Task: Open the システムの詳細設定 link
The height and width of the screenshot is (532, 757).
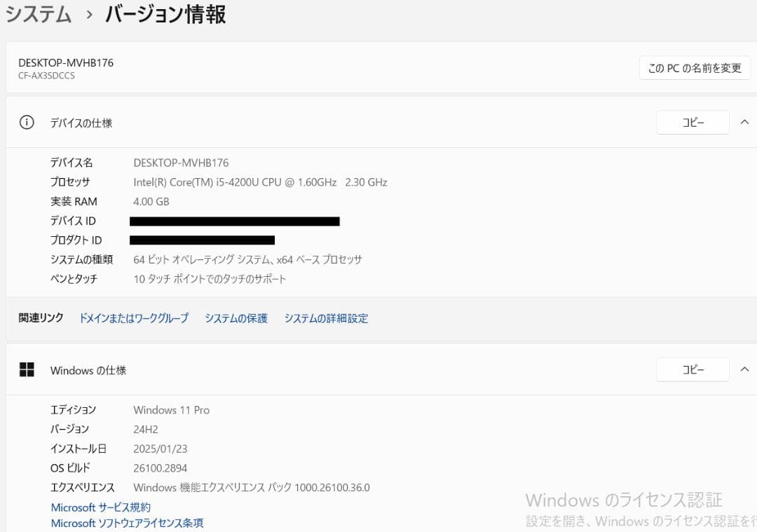Action: click(x=326, y=318)
